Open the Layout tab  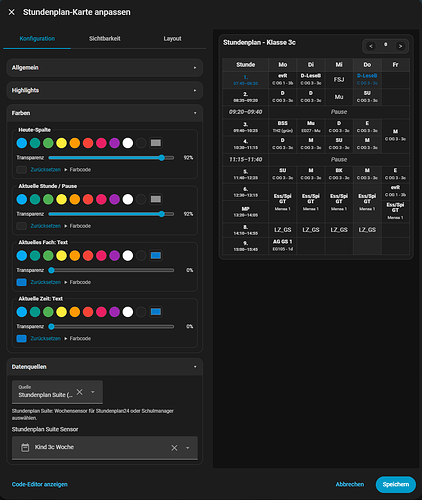click(x=172, y=39)
